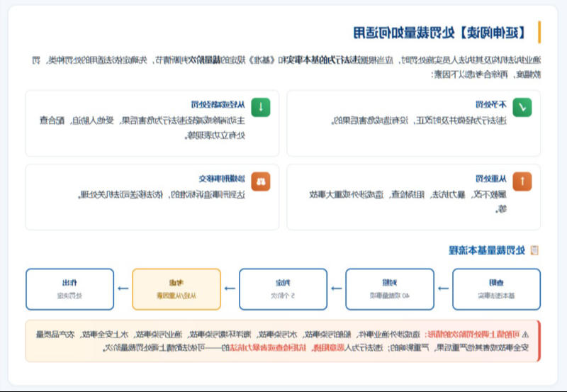Viewport: 567px width, 392px height.
Task: Click the red highlighted phrase 抗拒检查或者暴力抗法
Action: [268, 348]
